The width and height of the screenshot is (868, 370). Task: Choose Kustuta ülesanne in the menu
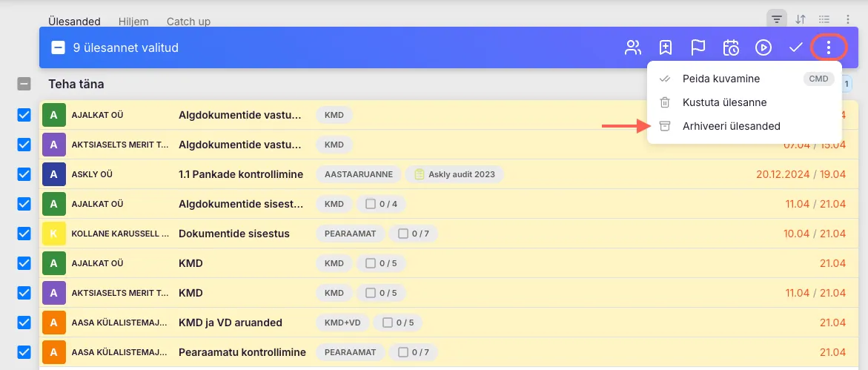(x=724, y=102)
